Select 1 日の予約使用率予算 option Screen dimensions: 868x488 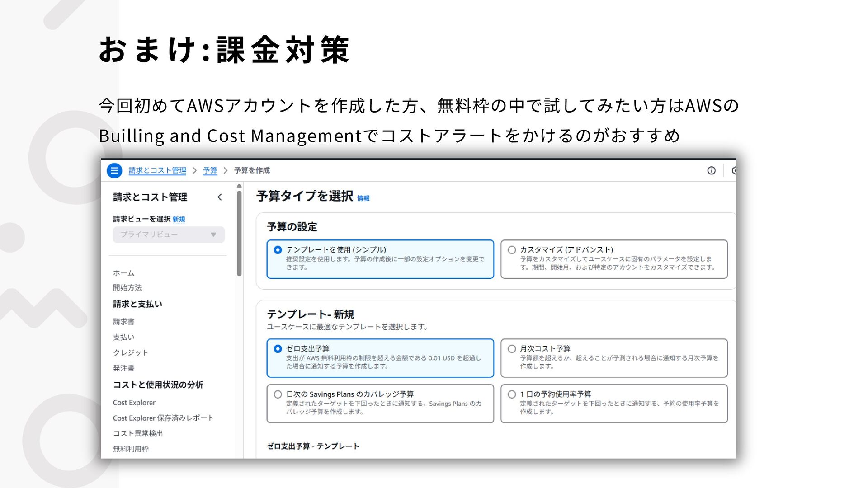(x=512, y=394)
